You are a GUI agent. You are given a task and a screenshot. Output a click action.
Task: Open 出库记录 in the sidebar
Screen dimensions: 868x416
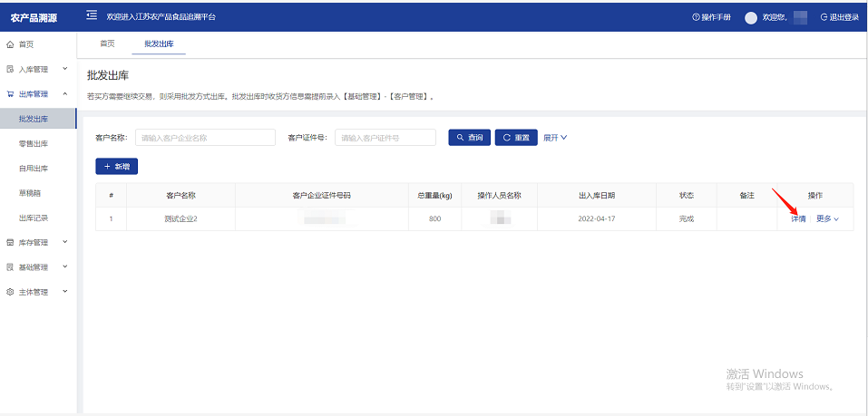34,218
